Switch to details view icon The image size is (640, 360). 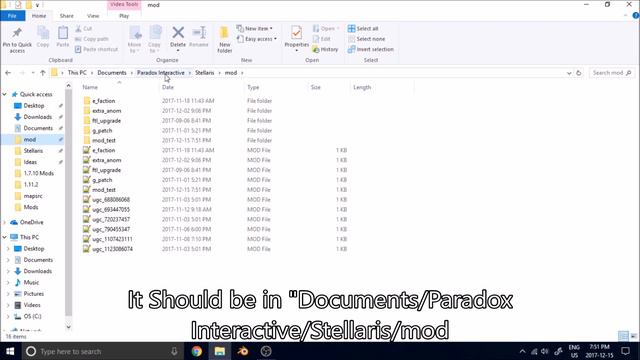coord(623,336)
